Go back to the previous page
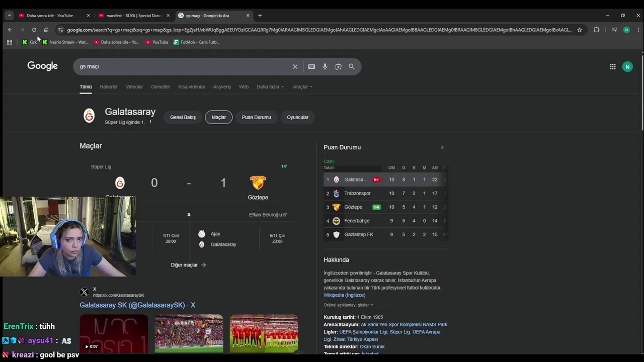644x362 pixels. pyautogui.click(x=10, y=30)
